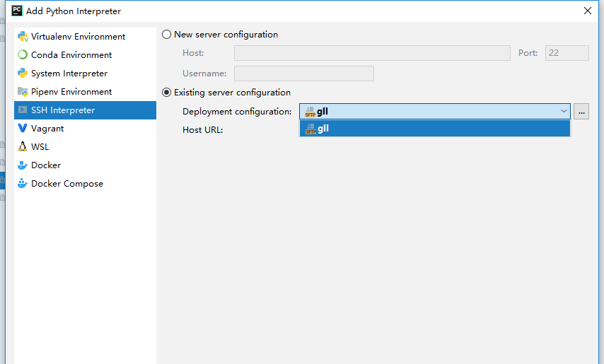Click the Conda Environment green ring icon

[x=23, y=54]
